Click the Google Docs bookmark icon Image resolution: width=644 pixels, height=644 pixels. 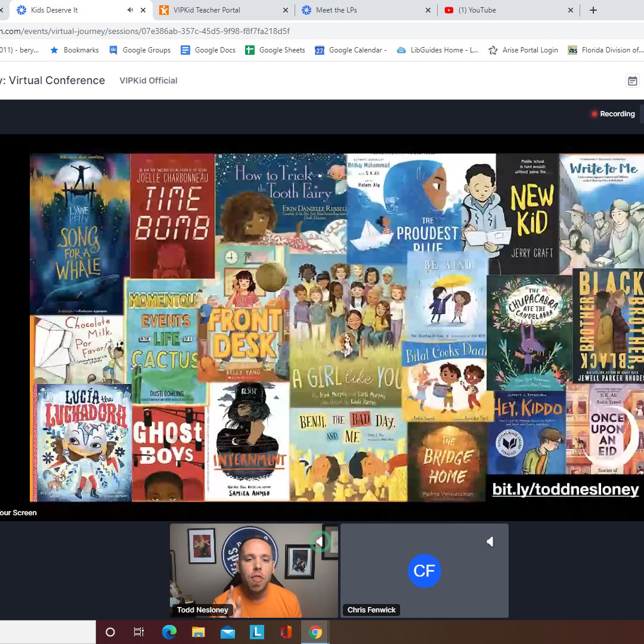tap(185, 50)
